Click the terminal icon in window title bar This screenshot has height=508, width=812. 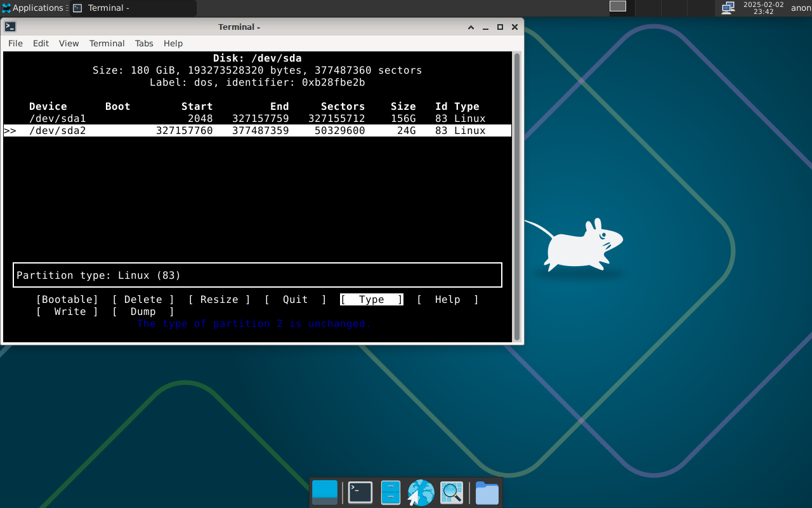[x=10, y=27]
